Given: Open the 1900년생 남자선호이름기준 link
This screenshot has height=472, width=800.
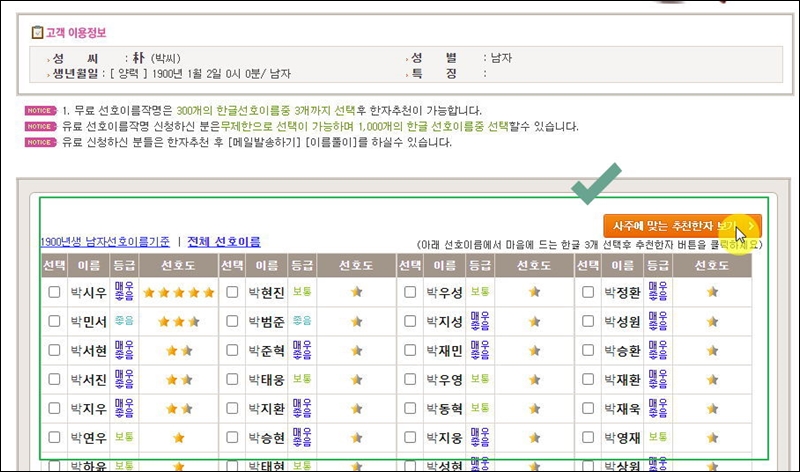Looking at the screenshot, I should pyautogui.click(x=105, y=242).
